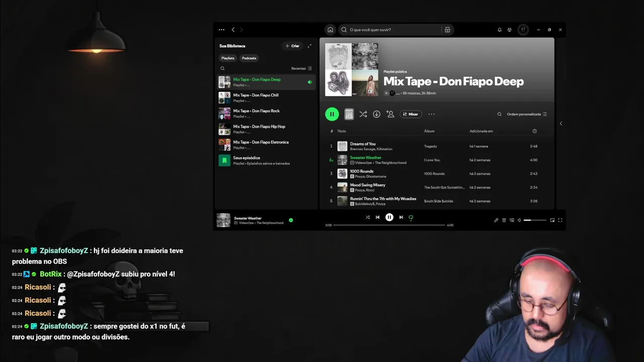Open the South Side Suicide album link
The height and width of the screenshot is (362, 644).
[x=439, y=201]
